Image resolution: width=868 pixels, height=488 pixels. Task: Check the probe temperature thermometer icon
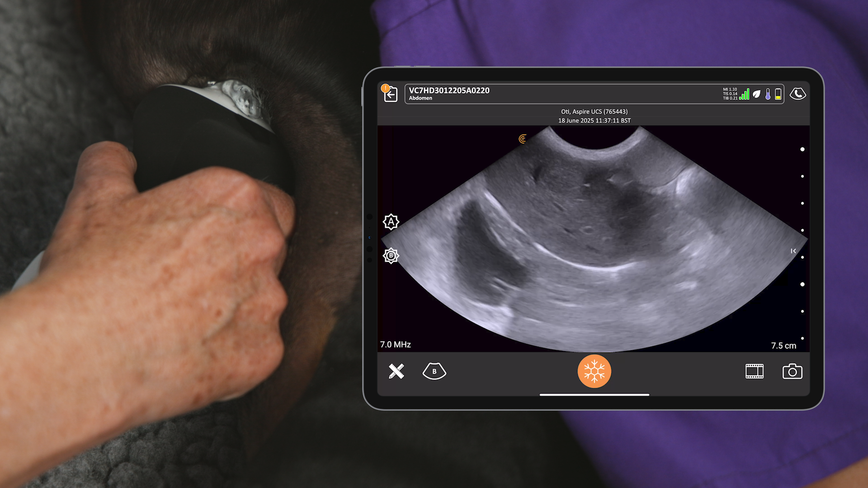[x=768, y=94]
